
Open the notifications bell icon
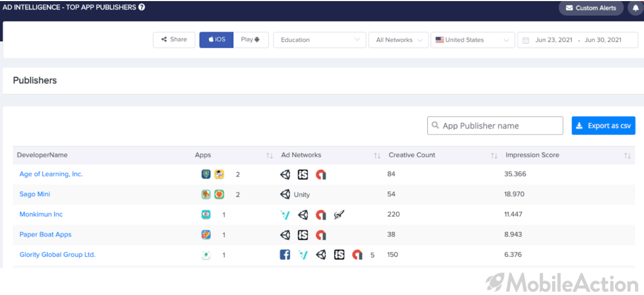[636, 8]
